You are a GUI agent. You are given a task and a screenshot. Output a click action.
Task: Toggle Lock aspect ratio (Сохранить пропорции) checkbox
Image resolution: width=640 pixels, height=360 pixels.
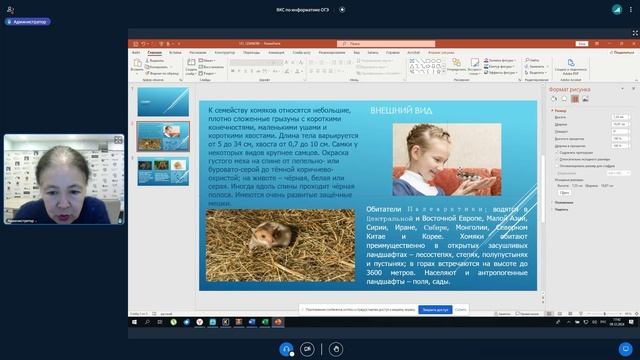pyautogui.click(x=556, y=153)
